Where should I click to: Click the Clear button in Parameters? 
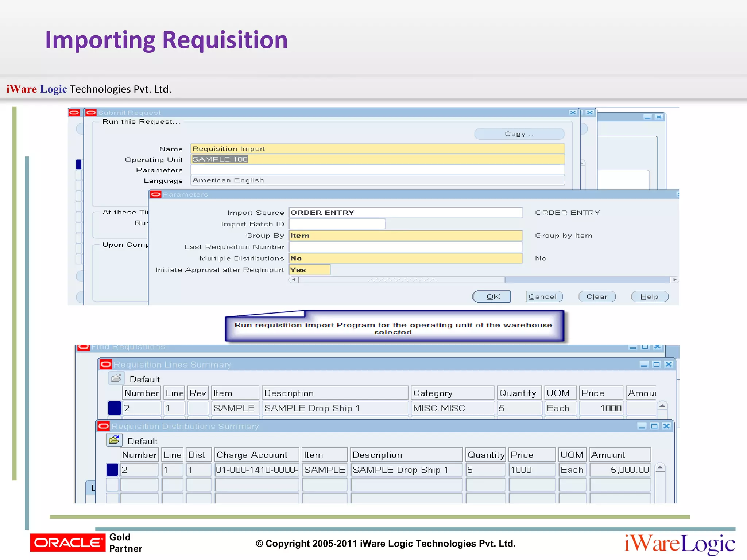click(x=597, y=296)
